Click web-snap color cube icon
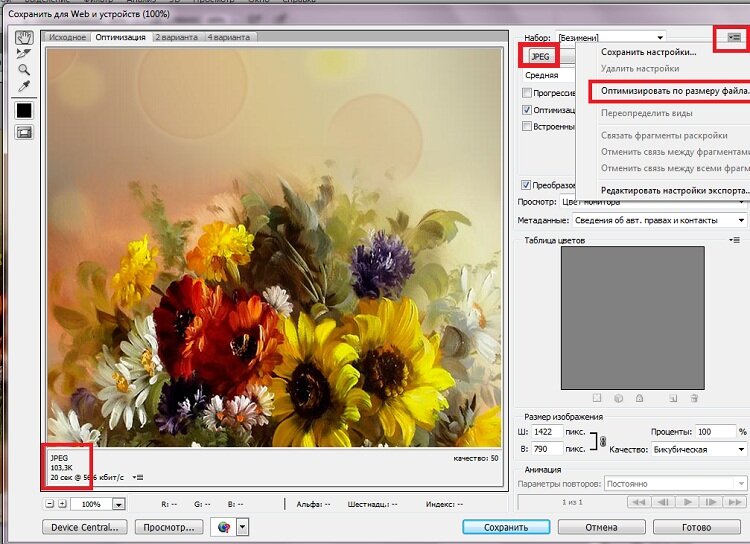The width and height of the screenshot is (750, 544). click(x=618, y=398)
